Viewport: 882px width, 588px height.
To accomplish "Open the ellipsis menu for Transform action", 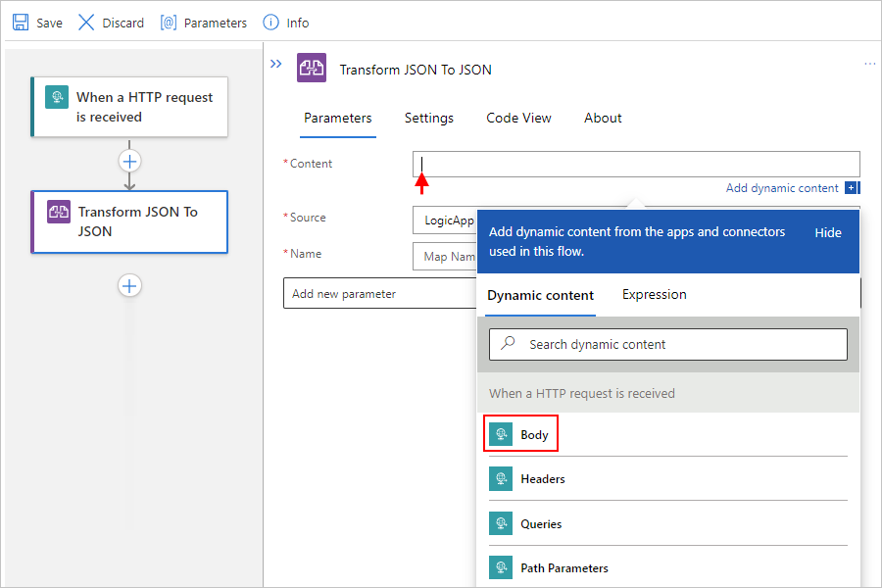I will click(x=869, y=64).
